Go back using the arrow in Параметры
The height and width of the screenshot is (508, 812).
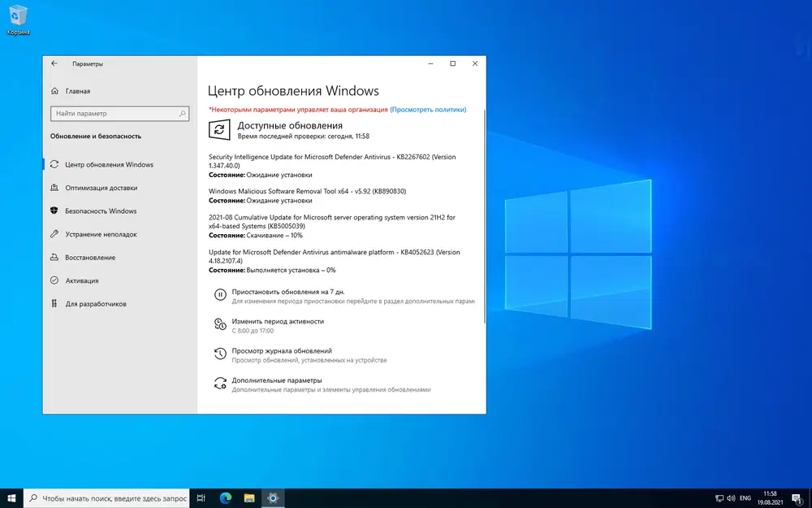click(x=54, y=63)
